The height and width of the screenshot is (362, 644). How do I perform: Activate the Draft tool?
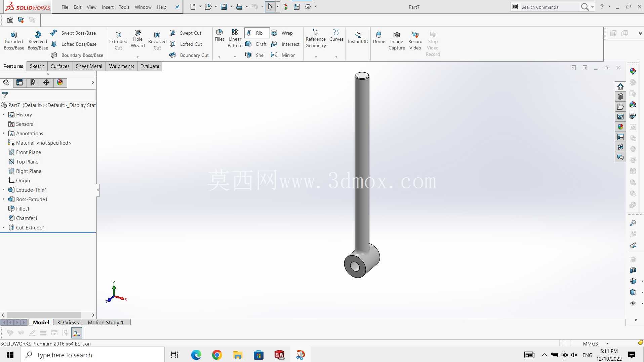(x=256, y=44)
